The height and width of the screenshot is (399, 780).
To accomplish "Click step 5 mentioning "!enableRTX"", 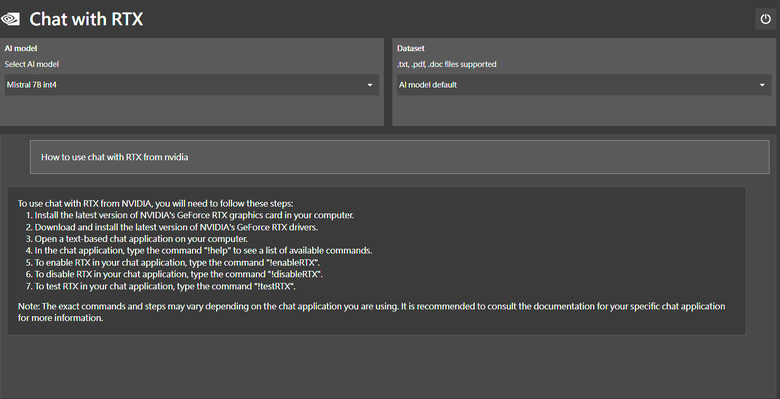I will [x=172, y=263].
